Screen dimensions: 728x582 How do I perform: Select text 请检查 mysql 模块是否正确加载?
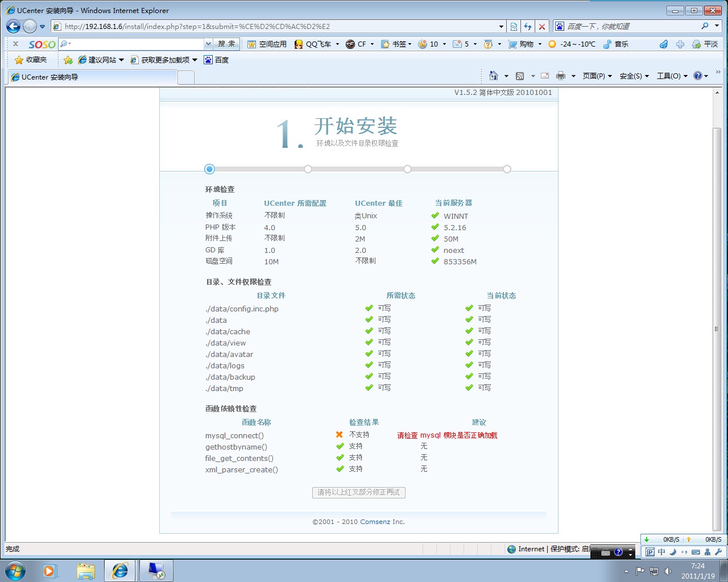tap(447, 435)
